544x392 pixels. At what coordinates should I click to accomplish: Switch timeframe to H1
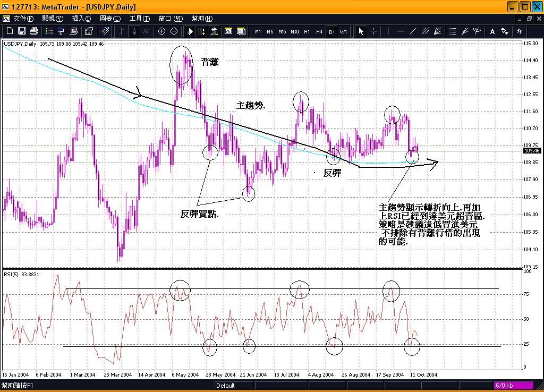pos(307,31)
